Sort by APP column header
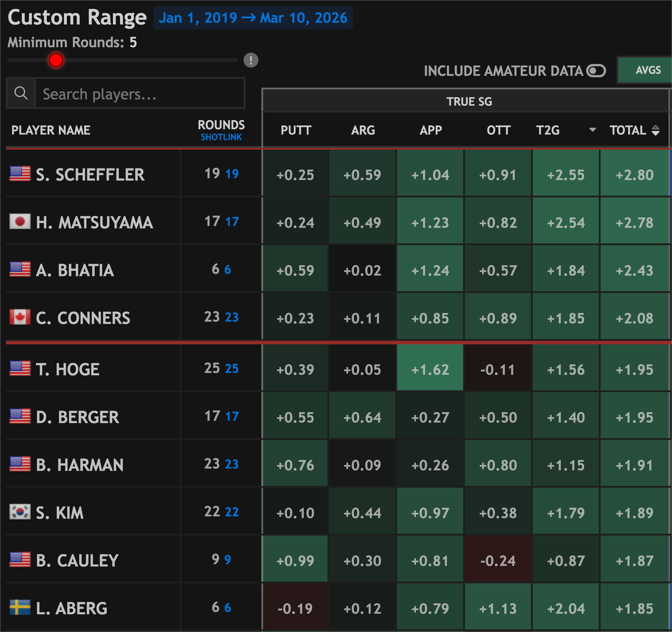Image resolution: width=672 pixels, height=632 pixels. (x=431, y=130)
